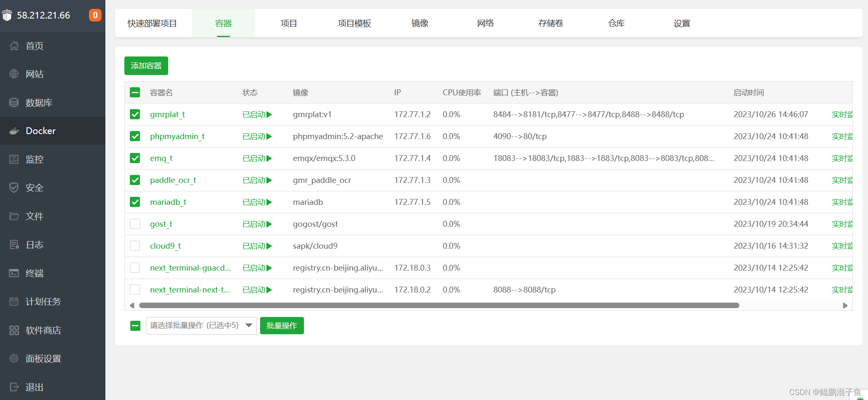Screen dimensions: 868x400
Task: Click the CPU使用率 column header
Action: coord(462,93)
